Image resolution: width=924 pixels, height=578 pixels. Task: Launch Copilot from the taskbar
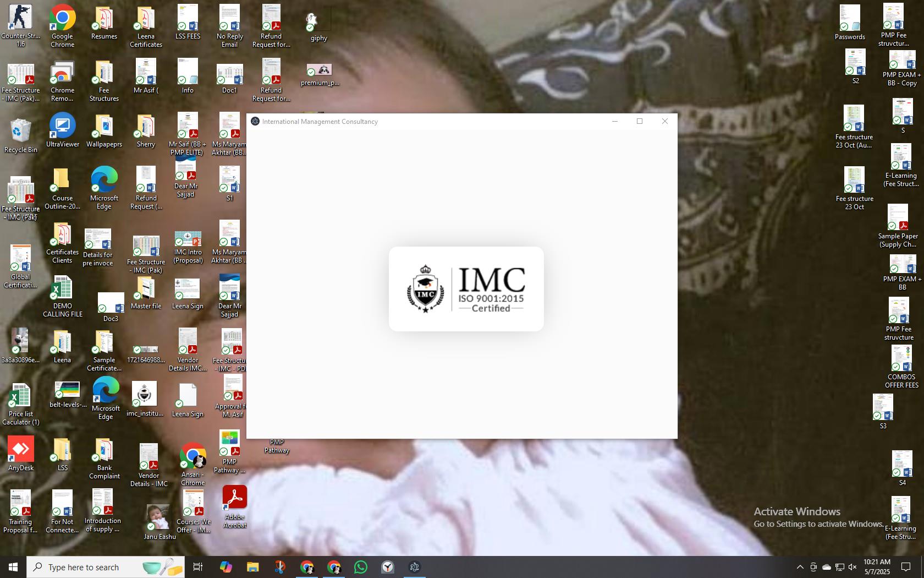226,567
